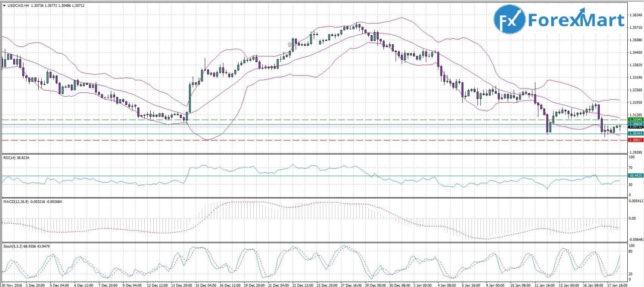Select the teal 1.30820 price level tag
This screenshot has width=644, height=287.
[x=635, y=124]
